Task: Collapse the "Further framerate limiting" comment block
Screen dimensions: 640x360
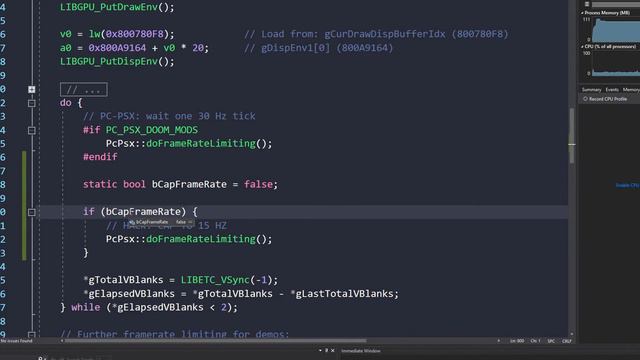Action: (x=32, y=335)
